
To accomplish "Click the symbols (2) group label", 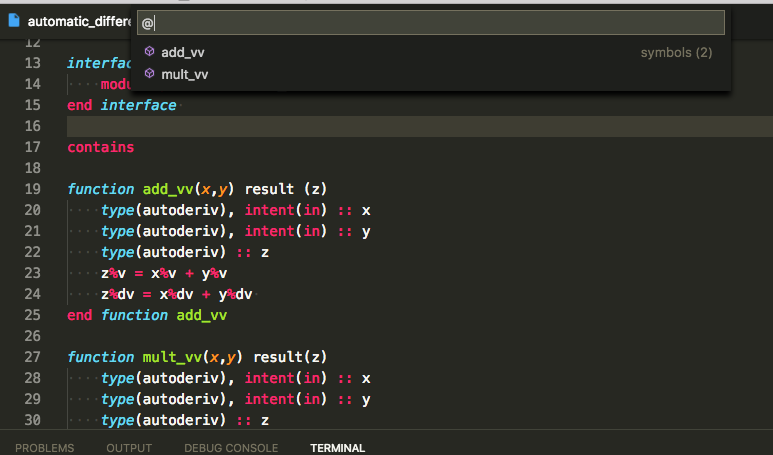I will pos(676,53).
